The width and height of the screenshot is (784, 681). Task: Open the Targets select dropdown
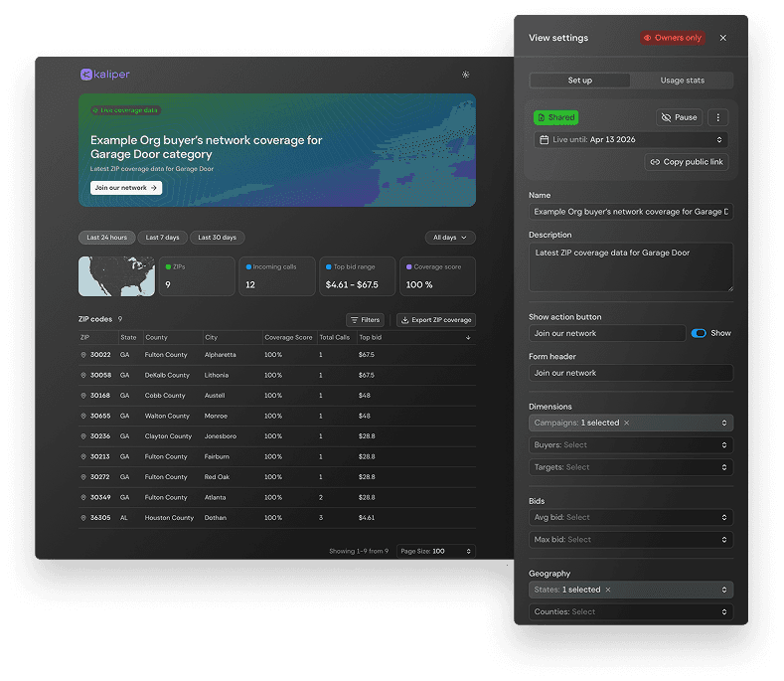tap(631, 467)
